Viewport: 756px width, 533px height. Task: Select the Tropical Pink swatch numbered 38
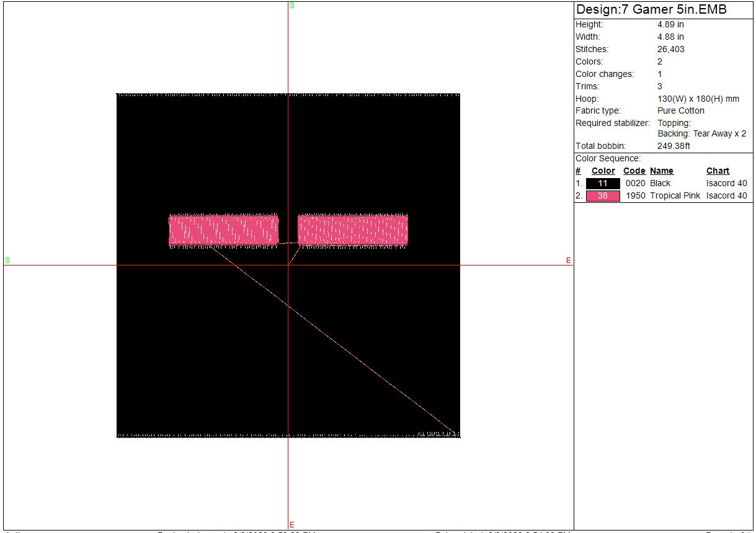pyautogui.click(x=602, y=196)
